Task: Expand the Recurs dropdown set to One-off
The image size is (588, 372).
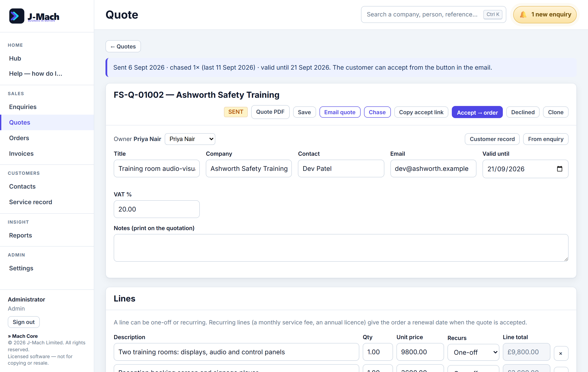Action: pos(473,352)
